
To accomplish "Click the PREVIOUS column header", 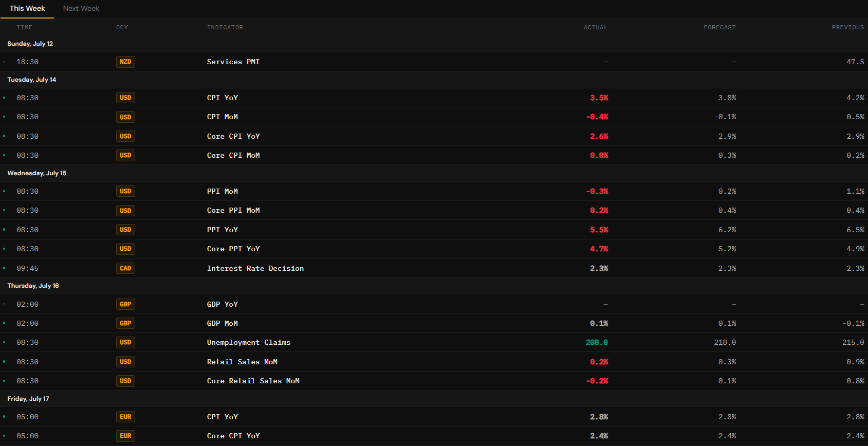I will [x=848, y=27].
